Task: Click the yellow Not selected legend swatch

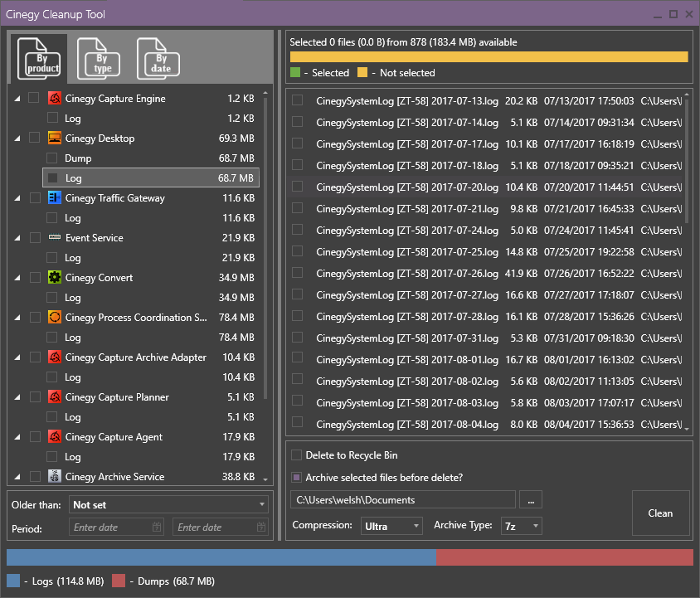Action: (x=362, y=72)
